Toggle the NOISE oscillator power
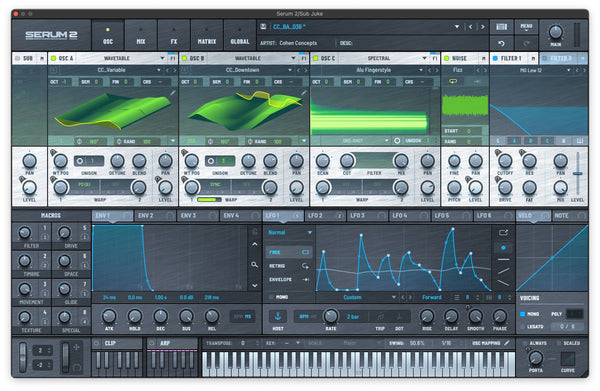This screenshot has height=391, width=600. point(446,58)
